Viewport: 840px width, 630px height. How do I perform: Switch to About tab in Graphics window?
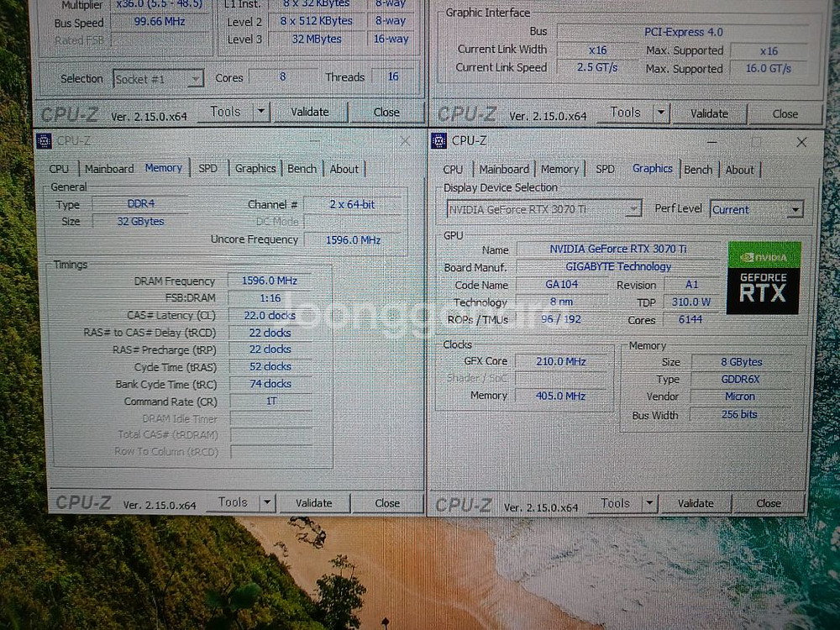point(739,170)
